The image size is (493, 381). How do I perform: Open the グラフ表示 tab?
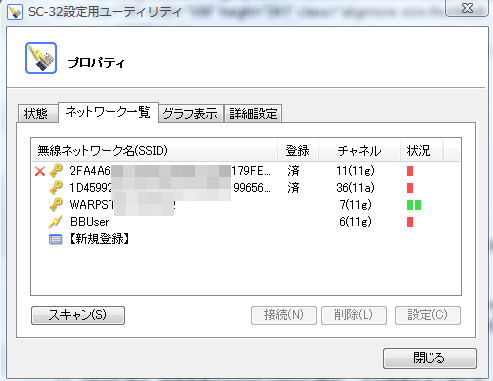[x=190, y=114]
